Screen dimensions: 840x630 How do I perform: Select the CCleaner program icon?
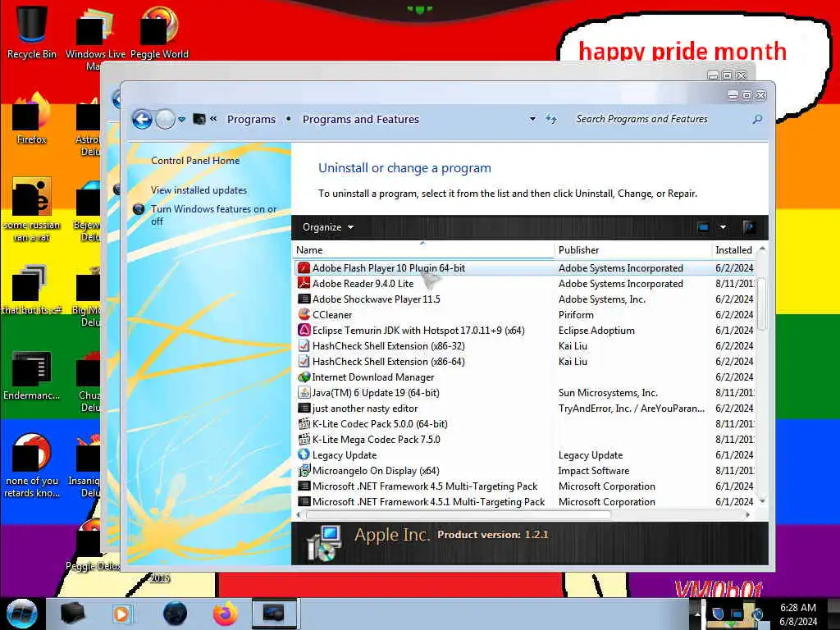point(304,314)
